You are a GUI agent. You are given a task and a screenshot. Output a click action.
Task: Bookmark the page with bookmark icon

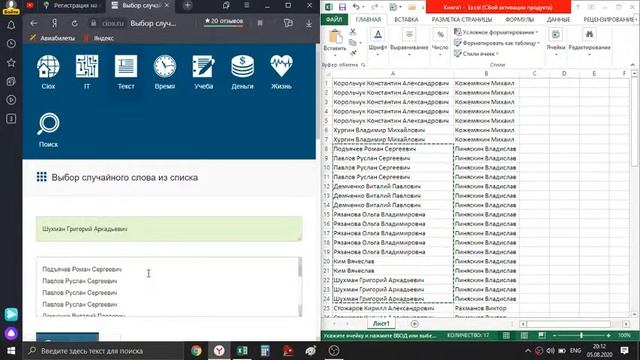point(260,23)
